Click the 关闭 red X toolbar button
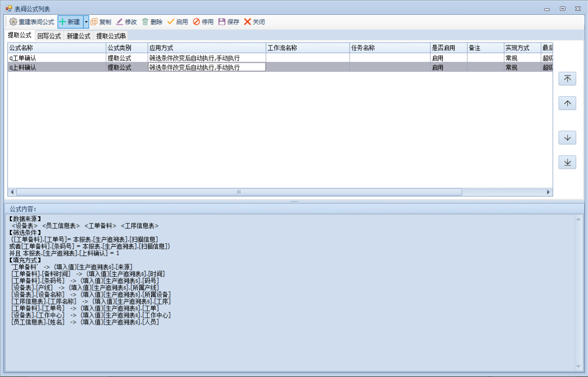The height and width of the screenshot is (377, 588). click(x=248, y=22)
